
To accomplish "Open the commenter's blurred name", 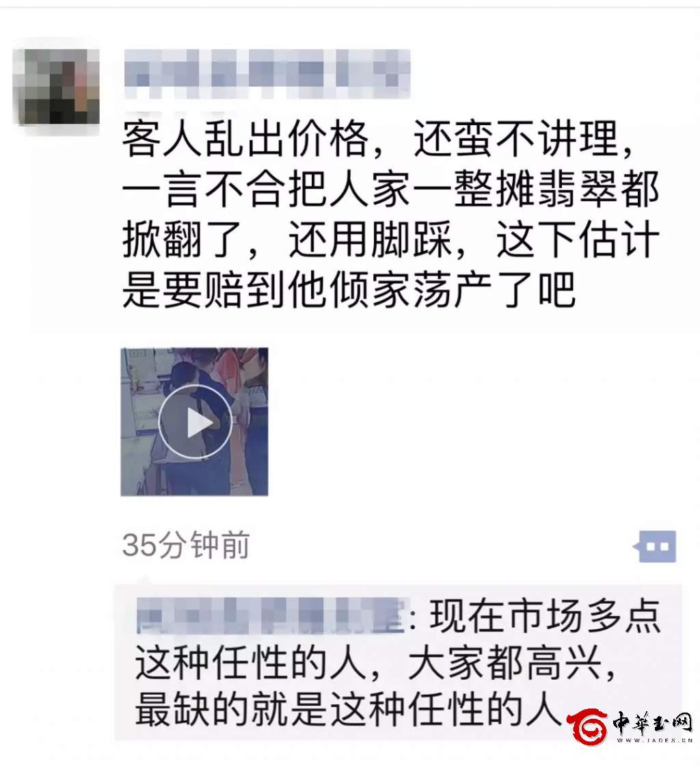I will click(x=271, y=615).
